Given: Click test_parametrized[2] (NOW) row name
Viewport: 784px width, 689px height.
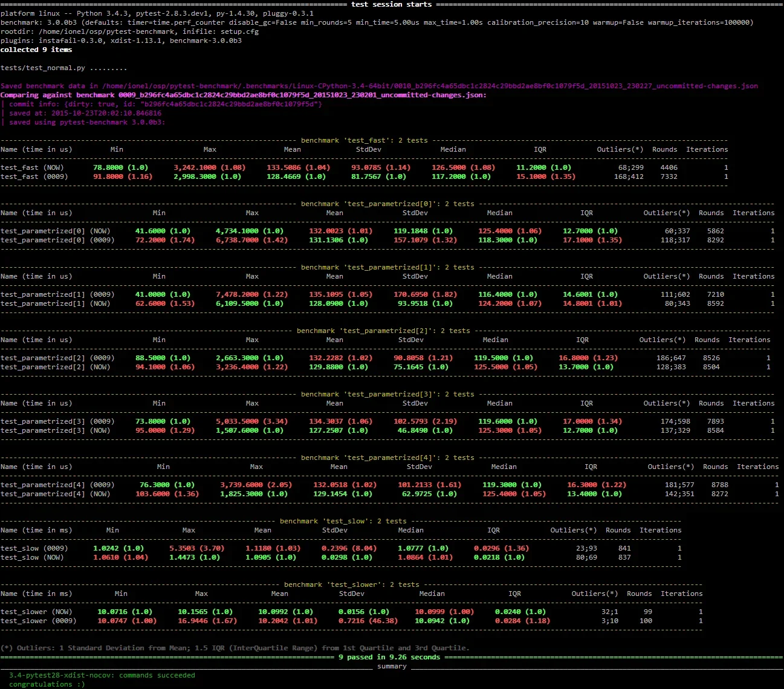Looking at the screenshot, I should pyautogui.click(x=55, y=367).
